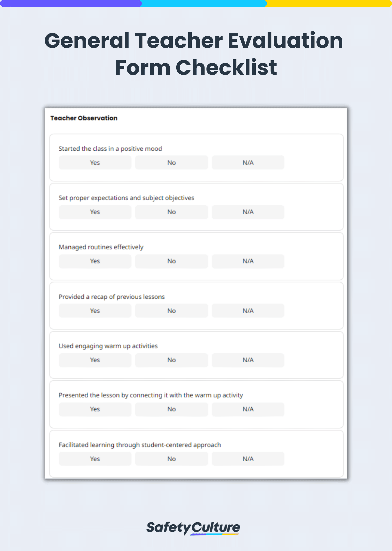Select Yes for provided recap of previous lessons

[x=95, y=311]
